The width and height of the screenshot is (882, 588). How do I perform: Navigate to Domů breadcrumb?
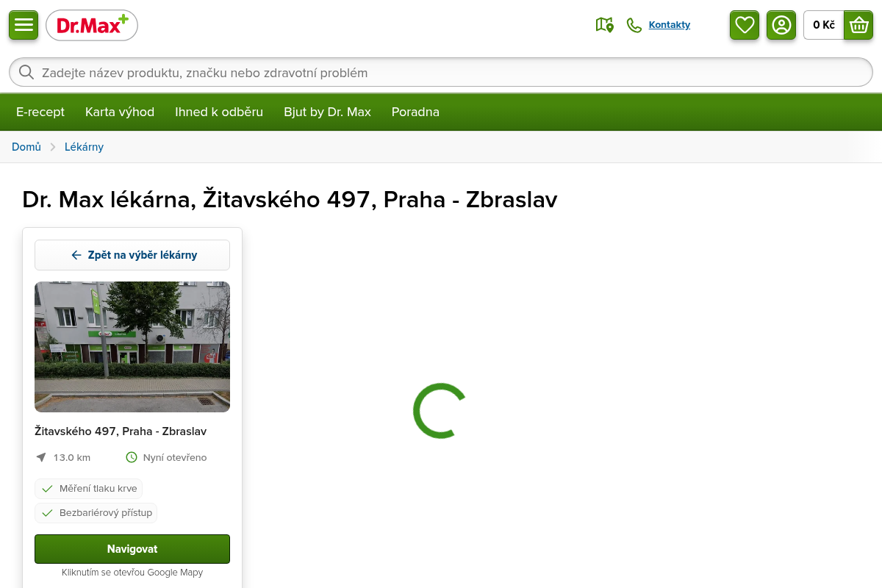26,147
